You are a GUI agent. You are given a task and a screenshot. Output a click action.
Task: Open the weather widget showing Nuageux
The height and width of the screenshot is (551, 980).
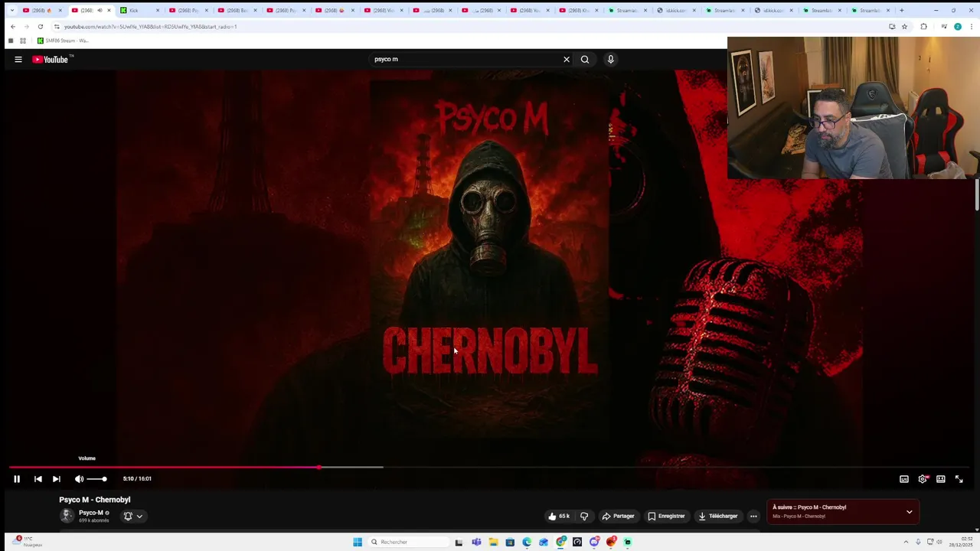pos(27,542)
